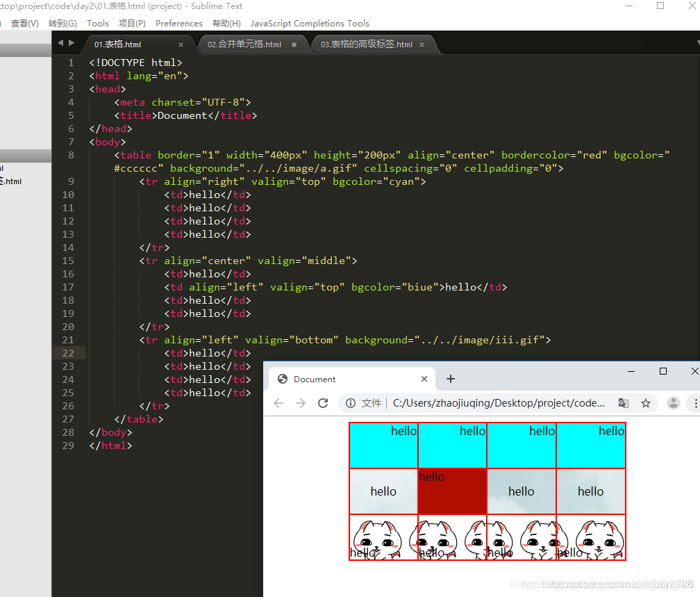Click the first cyan hello cell
The height and width of the screenshot is (597, 700).
pos(383,445)
